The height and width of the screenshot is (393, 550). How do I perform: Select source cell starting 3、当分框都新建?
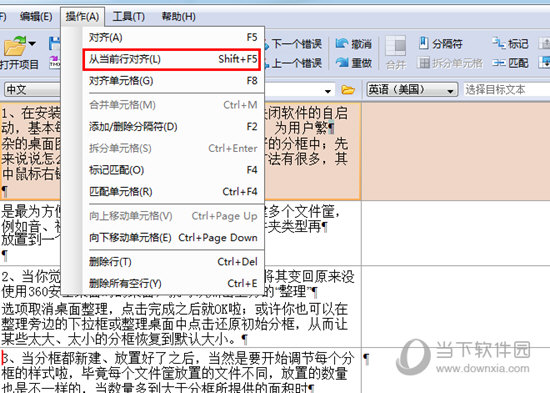click(x=180, y=371)
